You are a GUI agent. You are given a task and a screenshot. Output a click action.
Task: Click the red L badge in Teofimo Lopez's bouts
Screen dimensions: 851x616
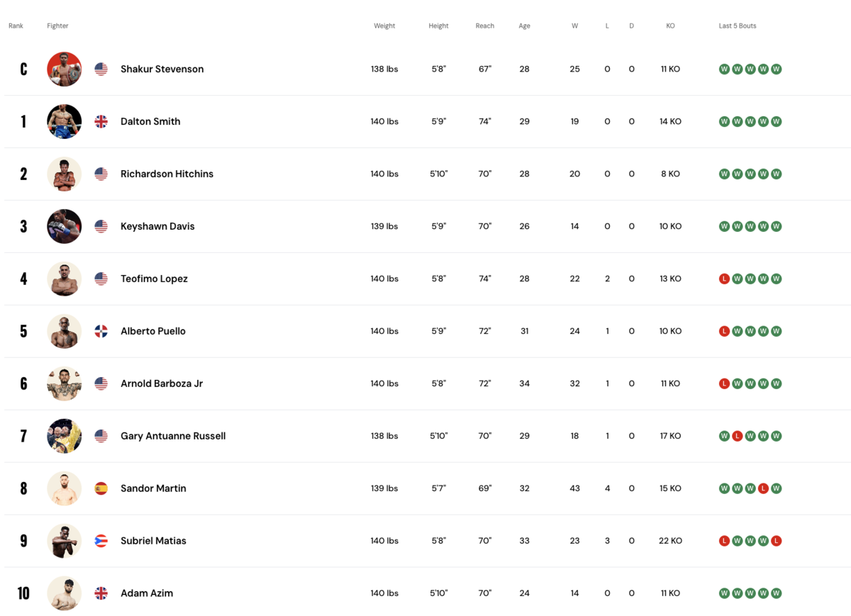(x=724, y=279)
